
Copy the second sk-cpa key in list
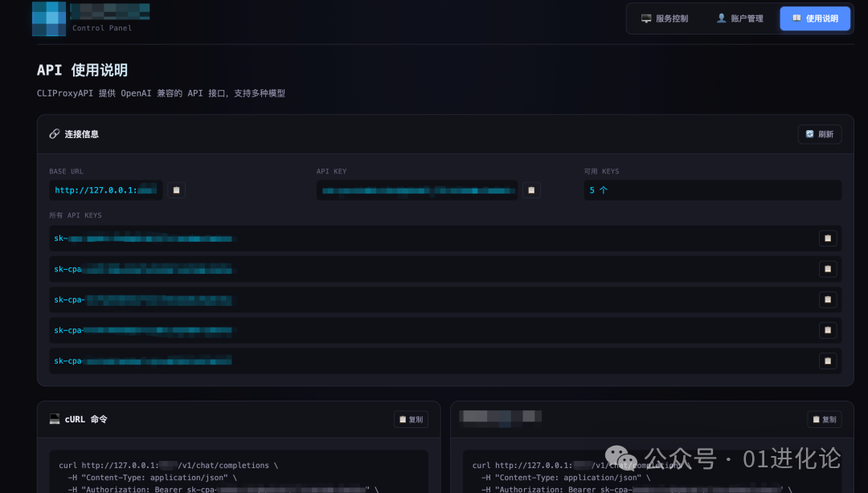click(x=828, y=269)
